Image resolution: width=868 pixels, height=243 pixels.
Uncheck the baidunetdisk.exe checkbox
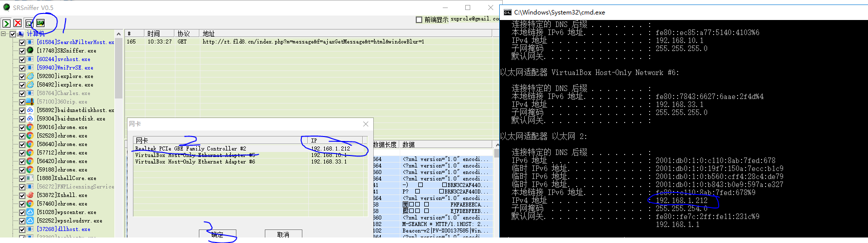pos(22,119)
